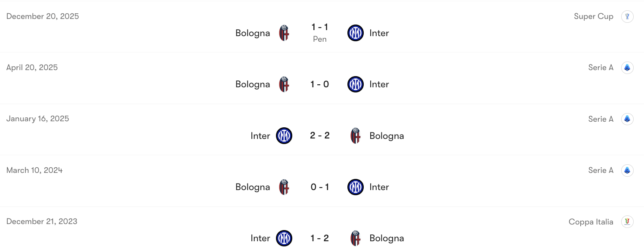Click the Super Cup trophy icon
The height and width of the screenshot is (252, 644).
point(627,16)
